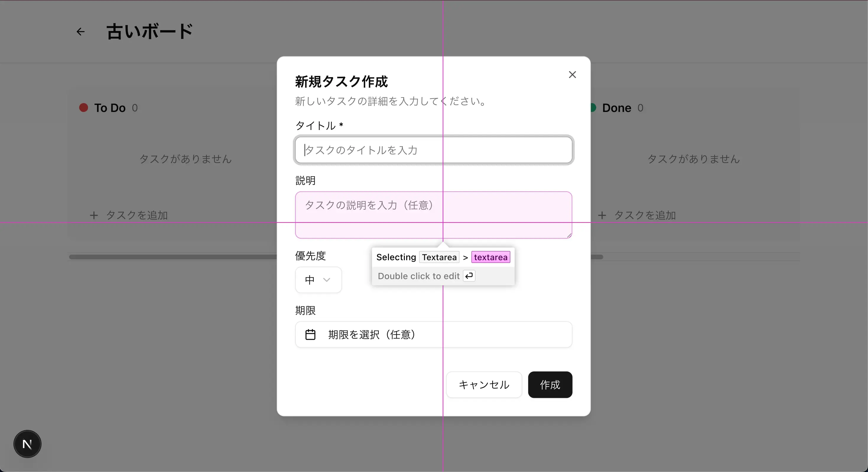Click the enter key icon in tooltip

469,276
